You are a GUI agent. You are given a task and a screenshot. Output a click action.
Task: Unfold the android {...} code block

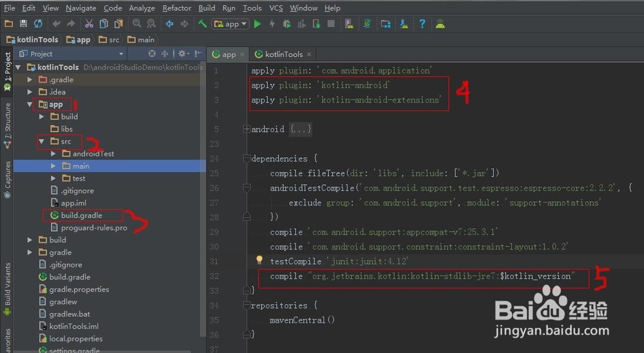click(x=247, y=129)
